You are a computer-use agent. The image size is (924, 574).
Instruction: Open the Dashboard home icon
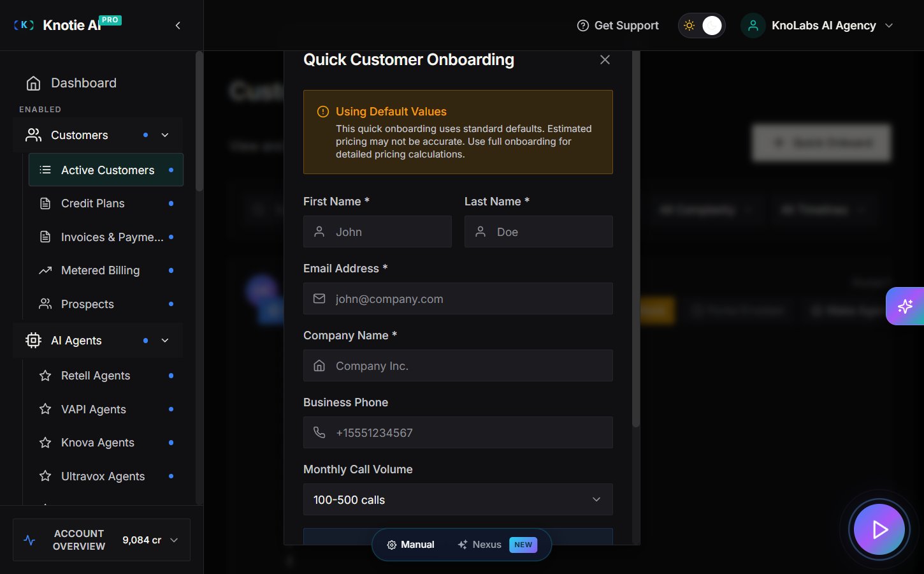pyautogui.click(x=33, y=84)
